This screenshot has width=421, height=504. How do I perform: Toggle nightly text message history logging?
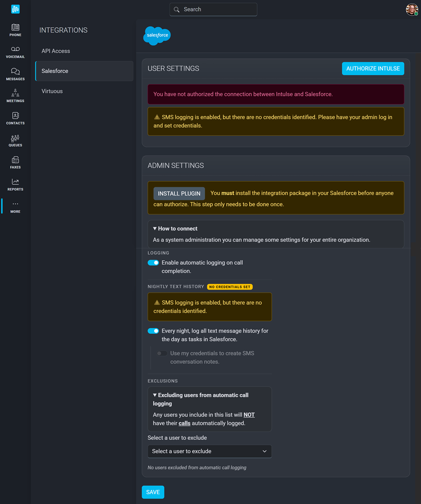(x=153, y=331)
